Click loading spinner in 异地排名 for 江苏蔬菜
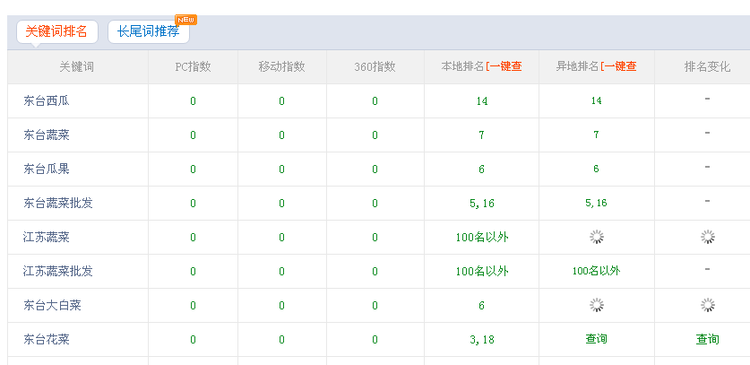 pos(596,237)
